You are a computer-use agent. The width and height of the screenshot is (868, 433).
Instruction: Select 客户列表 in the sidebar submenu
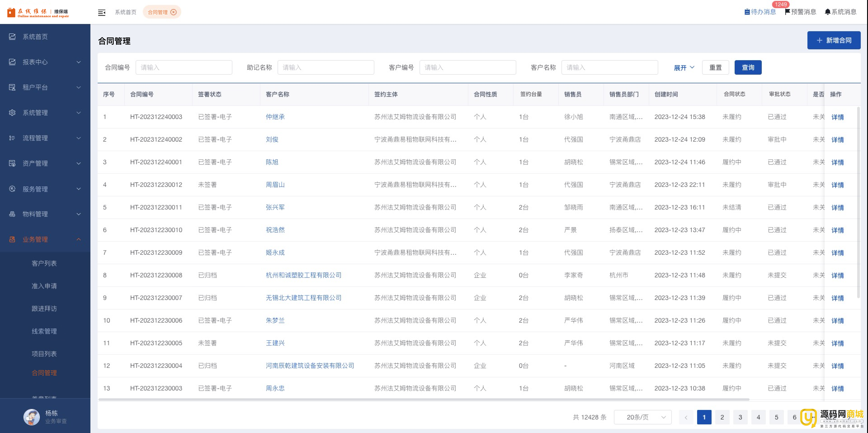pyautogui.click(x=44, y=263)
